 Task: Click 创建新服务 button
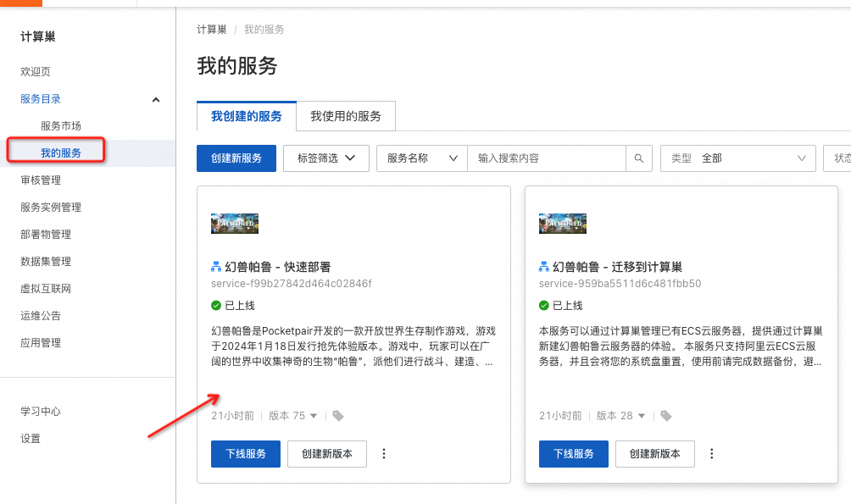[x=236, y=158]
